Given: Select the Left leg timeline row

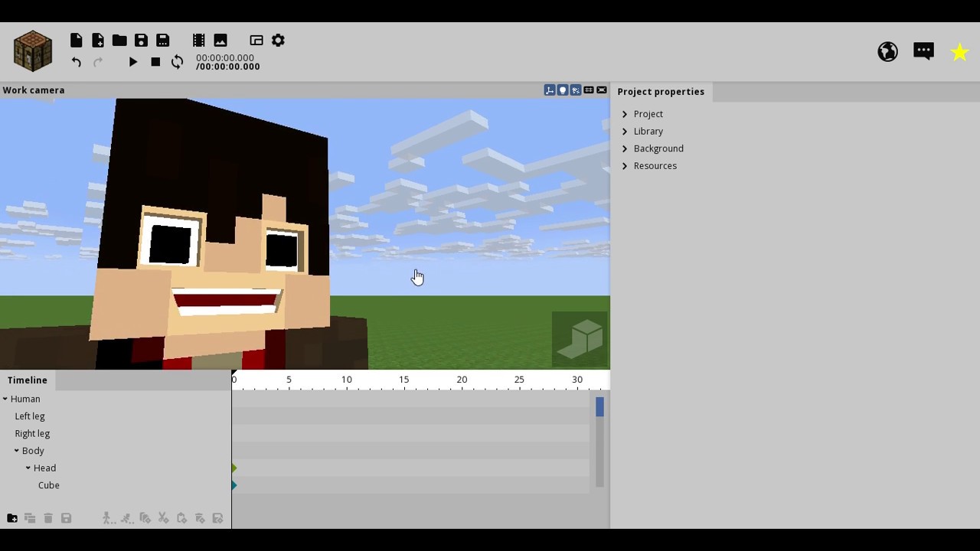Looking at the screenshot, I should [116, 416].
